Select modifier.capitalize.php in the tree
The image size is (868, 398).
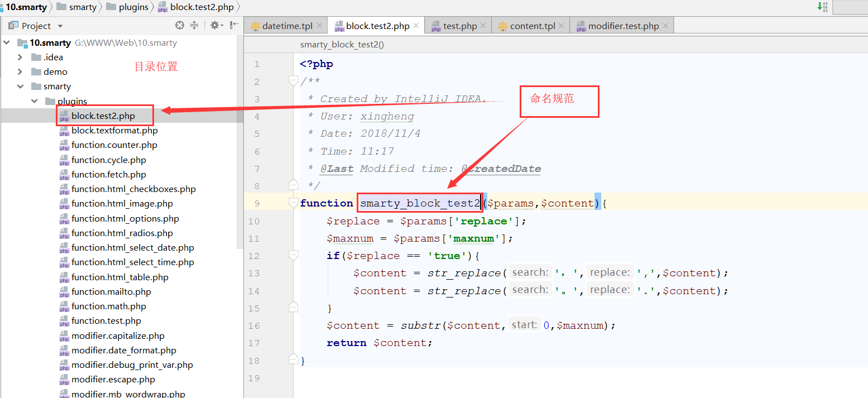[x=118, y=335]
